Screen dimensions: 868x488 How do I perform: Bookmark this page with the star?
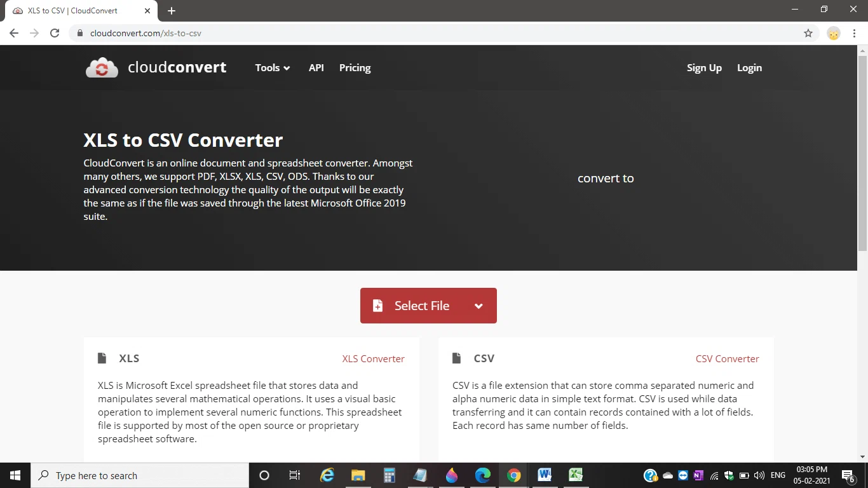808,33
